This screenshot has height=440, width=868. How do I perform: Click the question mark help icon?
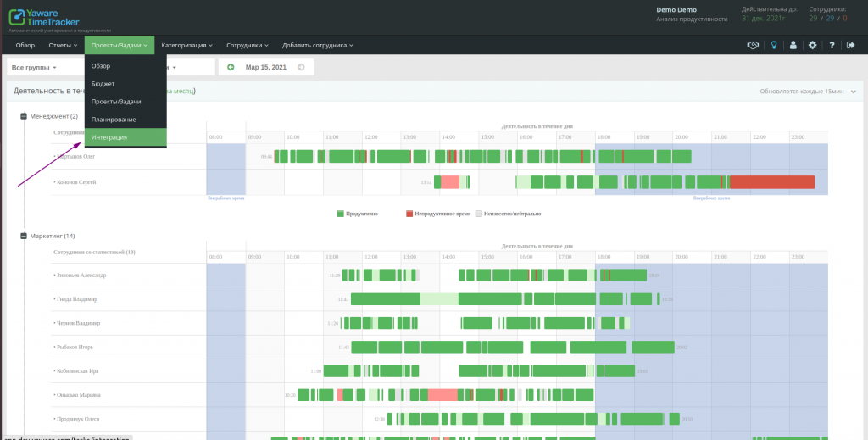[832, 46]
